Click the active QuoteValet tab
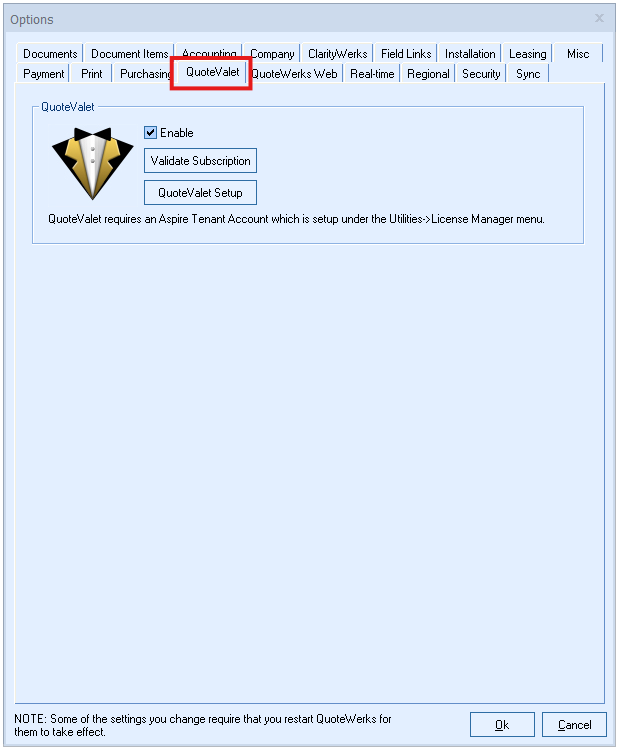The image size is (618, 747). click(x=213, y=72)
